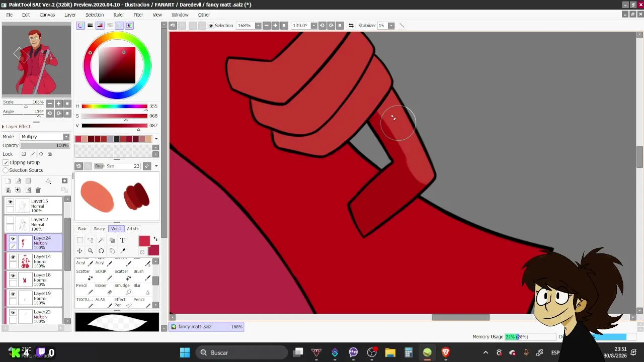Open the Layer menu
The image size is (644, 362).
[x=70, y=15]
